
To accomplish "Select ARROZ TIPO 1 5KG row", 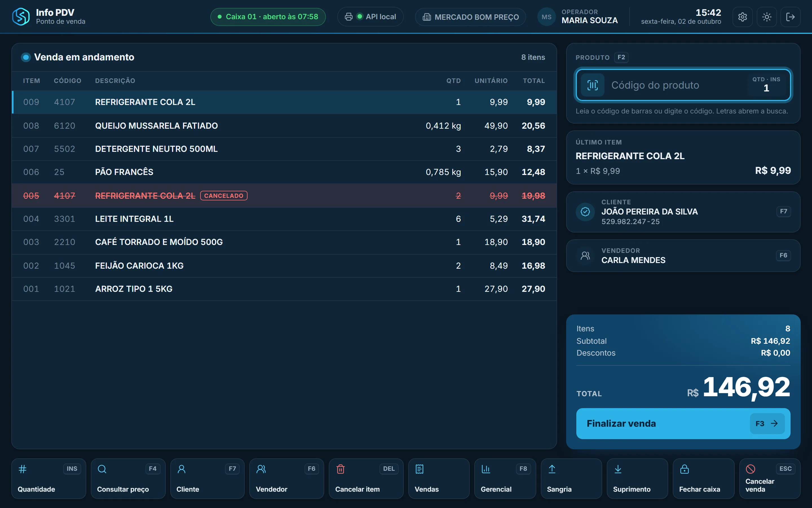I will 284,289.
